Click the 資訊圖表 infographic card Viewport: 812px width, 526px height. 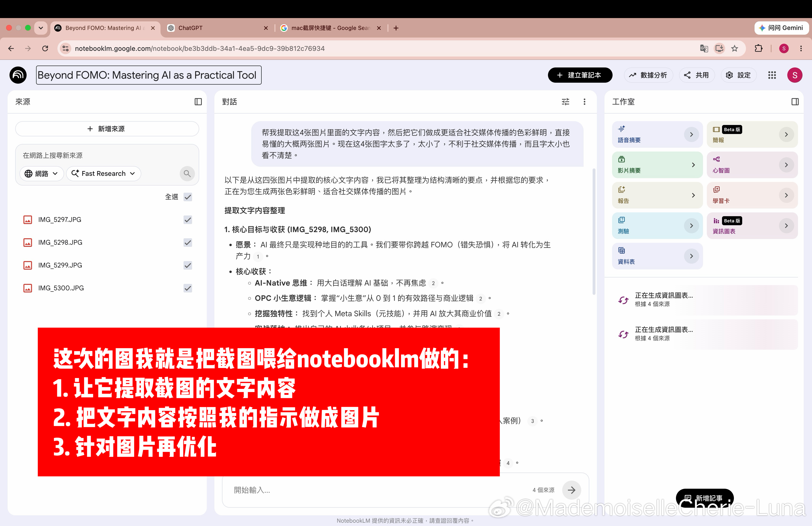(x=752, y=226)
